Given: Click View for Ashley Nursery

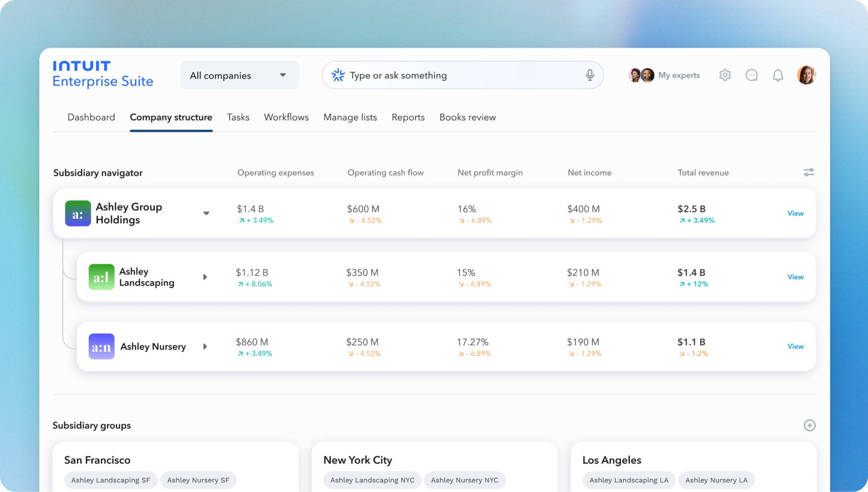Looking at the screenshot, I should pos(795,346).
